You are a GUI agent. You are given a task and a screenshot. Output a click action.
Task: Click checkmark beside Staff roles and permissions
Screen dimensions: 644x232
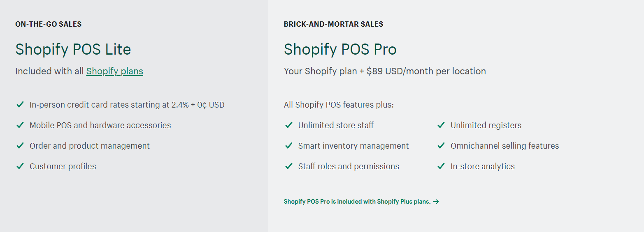tap(288, 166)
